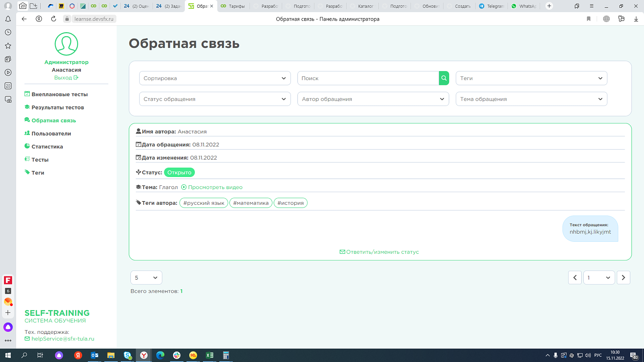
Task: Click the administrator avatar icon
Action: (x=66, y=44)
